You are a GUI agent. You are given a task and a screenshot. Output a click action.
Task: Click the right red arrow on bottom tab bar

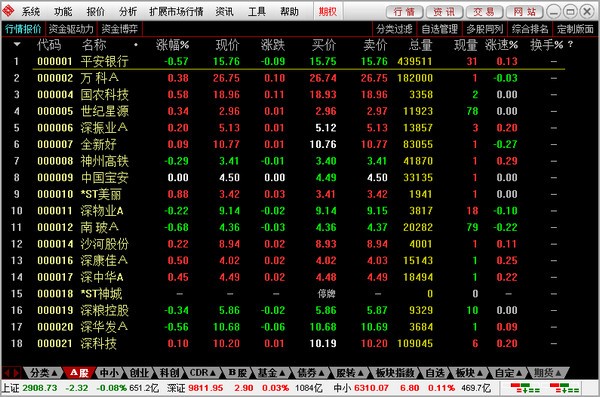[16, 372]
